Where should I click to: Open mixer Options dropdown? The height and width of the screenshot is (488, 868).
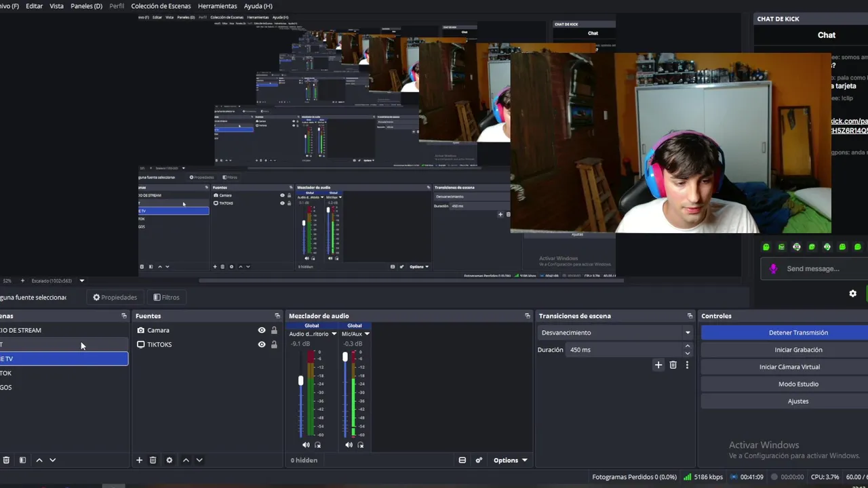click(510, 460)
